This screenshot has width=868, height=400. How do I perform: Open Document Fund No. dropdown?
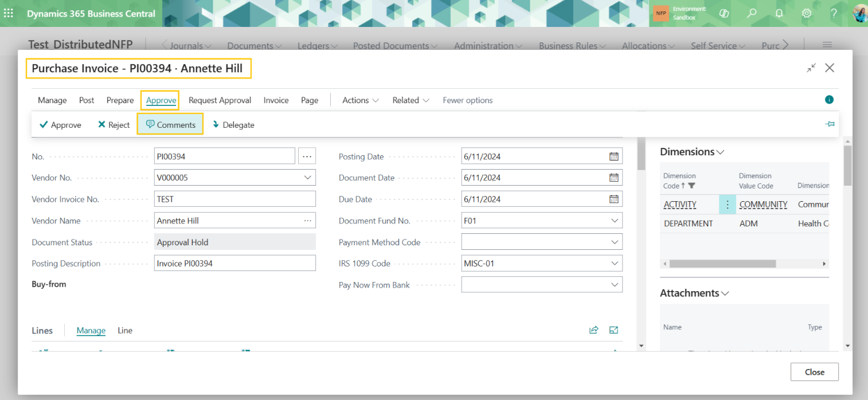[x=615, y=221]
